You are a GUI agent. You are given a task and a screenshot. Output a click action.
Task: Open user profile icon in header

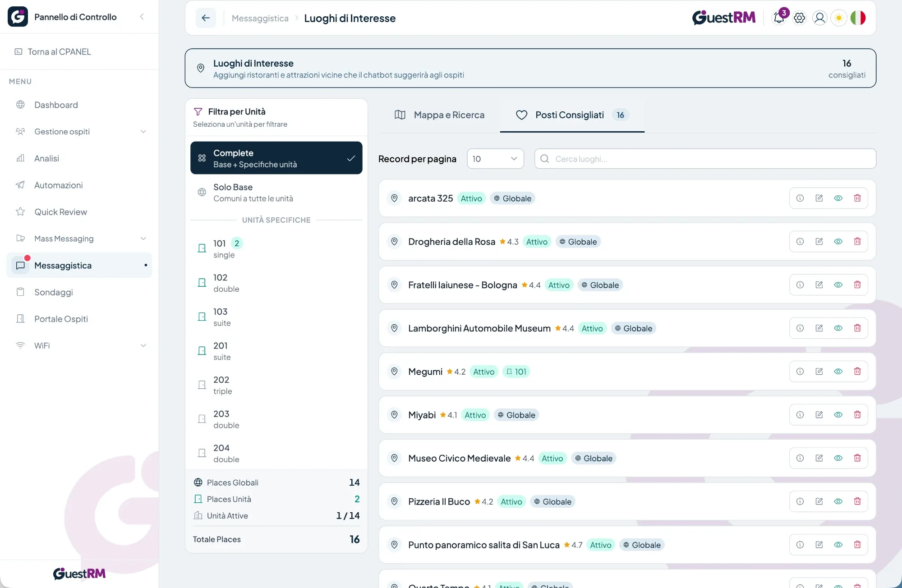pos(819,18)
